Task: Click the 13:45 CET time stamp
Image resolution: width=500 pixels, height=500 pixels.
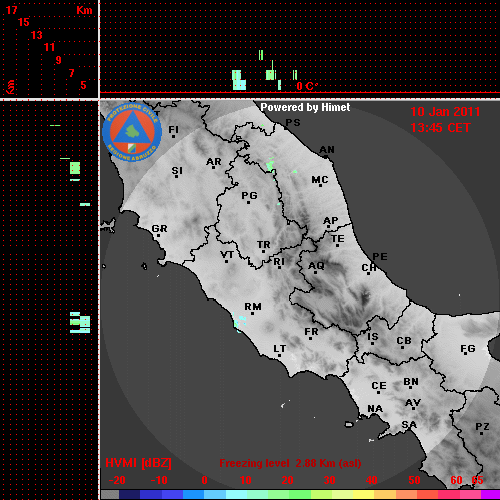Action: (440, 128)
